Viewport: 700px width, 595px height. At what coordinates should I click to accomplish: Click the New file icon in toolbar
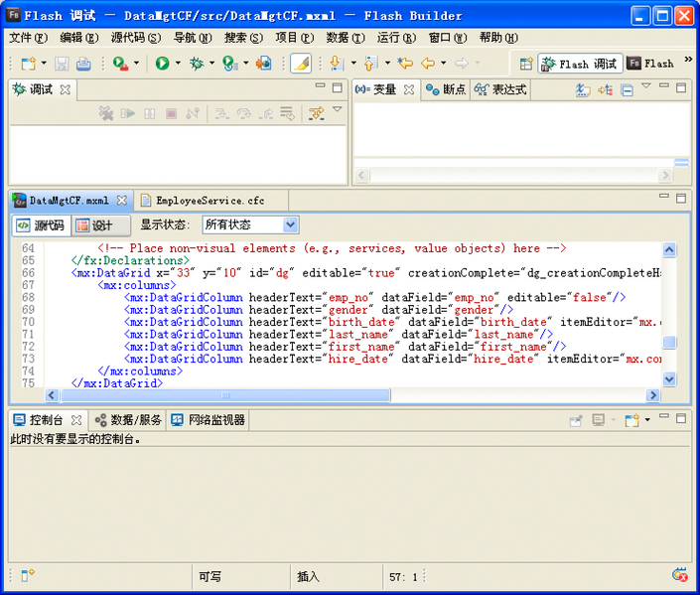(28, 64)
